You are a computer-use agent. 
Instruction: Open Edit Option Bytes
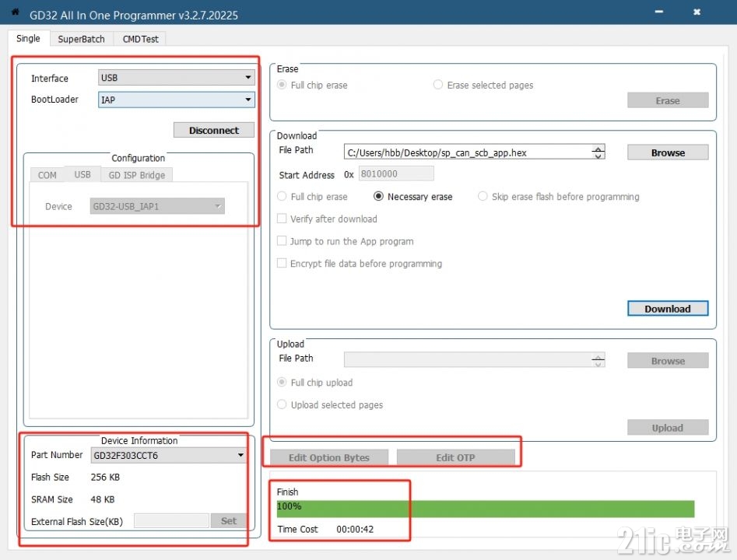click(x=329, y=457)
